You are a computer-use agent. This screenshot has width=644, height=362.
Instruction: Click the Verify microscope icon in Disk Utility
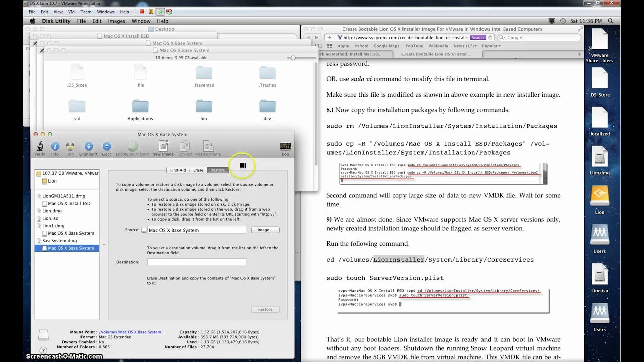click(39, 146)
